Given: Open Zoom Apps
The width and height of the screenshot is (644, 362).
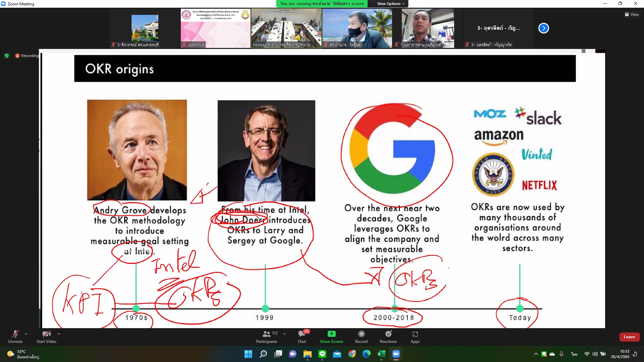Looking at the screenshot, I should [415, 337].
